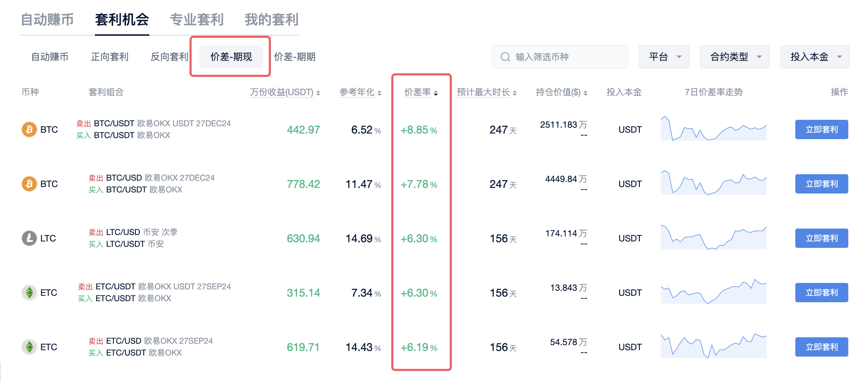This screenshot has height=382, width=868.
Task: Select the 套利机会 top tab
Action: pyautogui.click(x=122, y=20)
